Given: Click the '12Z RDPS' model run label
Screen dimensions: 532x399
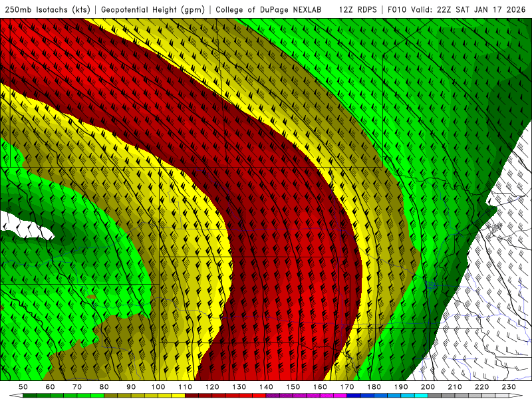Looking at the screenshot, I should click(x=358, y=9).
